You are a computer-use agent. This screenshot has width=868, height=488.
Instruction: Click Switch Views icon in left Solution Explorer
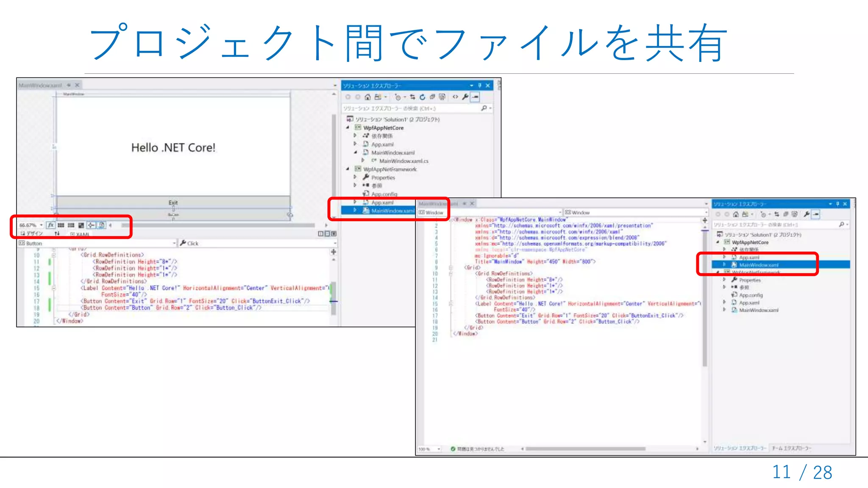click(x=378, y=97)
